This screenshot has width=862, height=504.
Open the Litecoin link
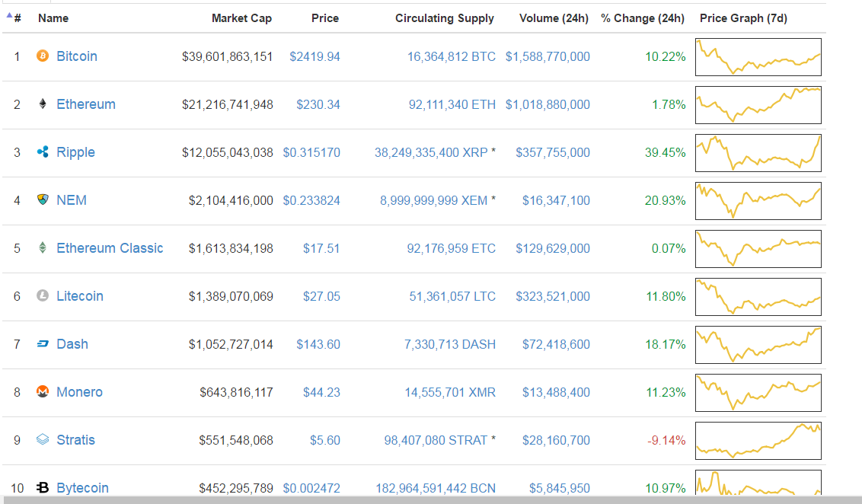pos(80,295)
